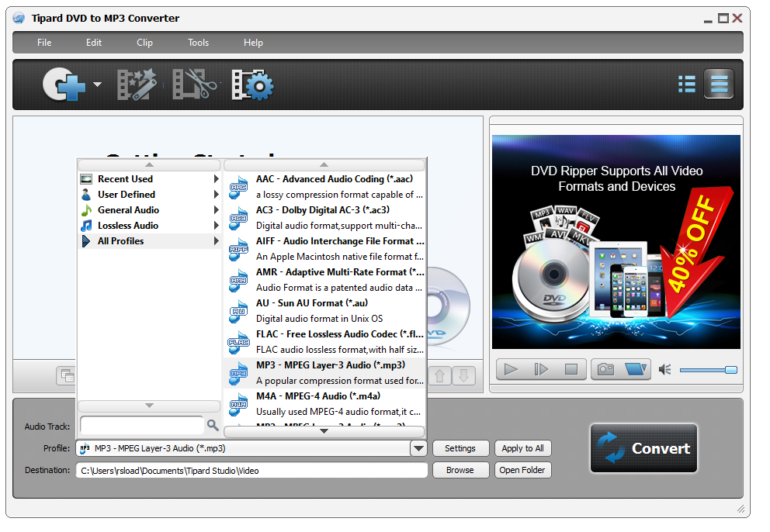Click the General Audio green note icon

click(x=86, y=210)
